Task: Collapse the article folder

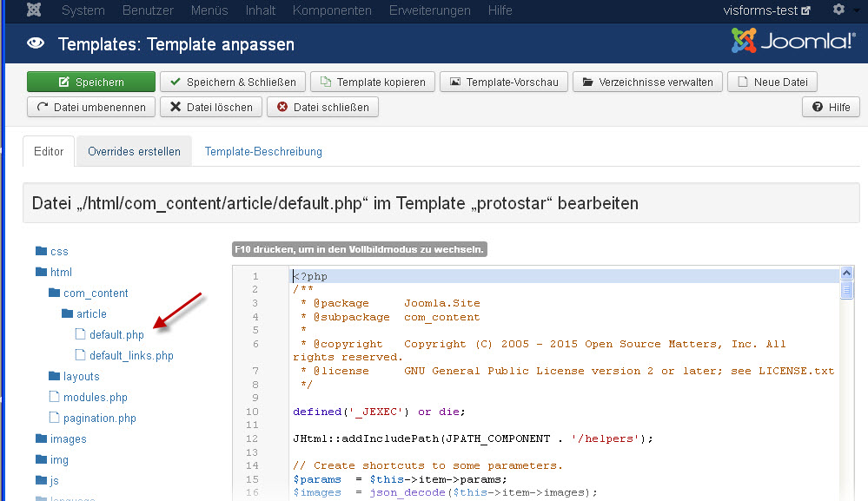Action: click(91, 314)
